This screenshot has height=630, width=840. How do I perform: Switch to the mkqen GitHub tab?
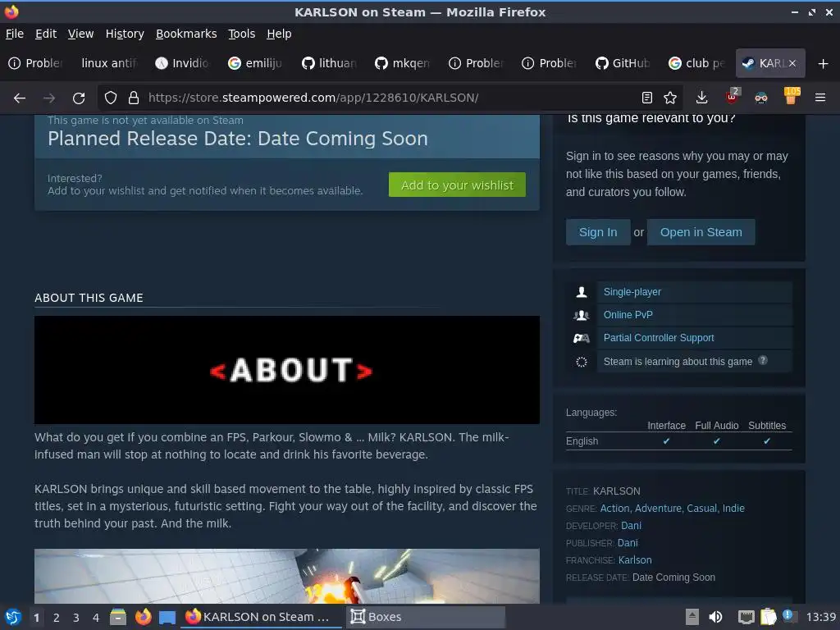(402, 63)
